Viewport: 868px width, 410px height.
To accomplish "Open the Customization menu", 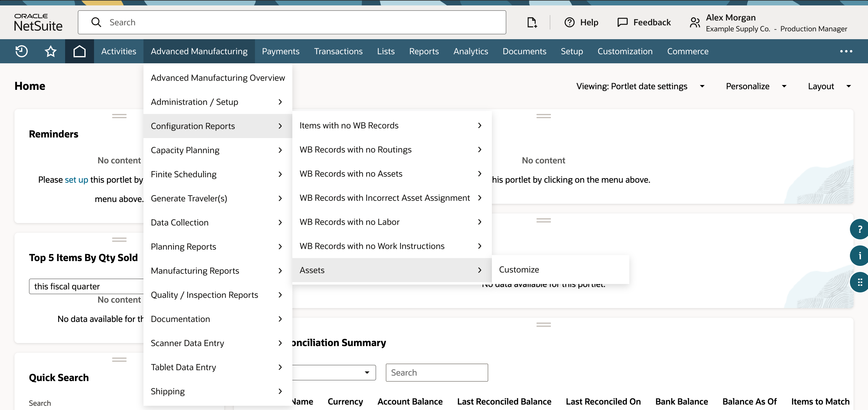I will pyautogui.click(x=625, y=51).
